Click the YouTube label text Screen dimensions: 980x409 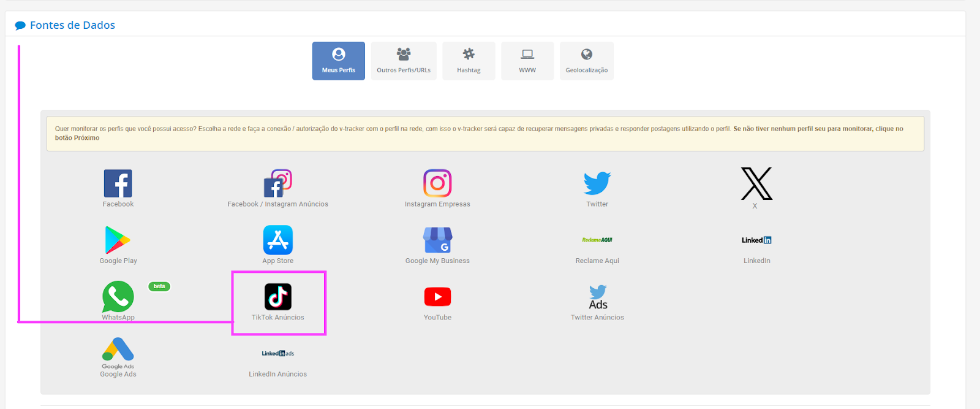[437, 318]
